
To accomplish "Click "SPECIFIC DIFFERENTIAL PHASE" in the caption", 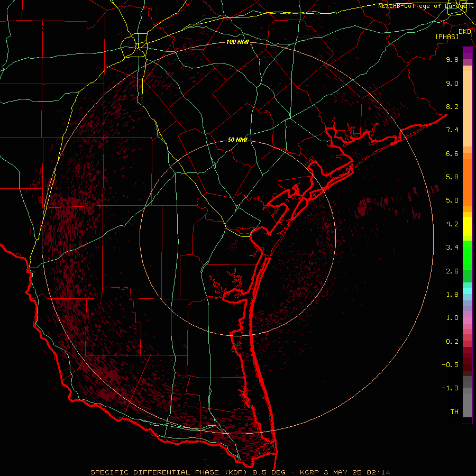I will coord(155,472).
